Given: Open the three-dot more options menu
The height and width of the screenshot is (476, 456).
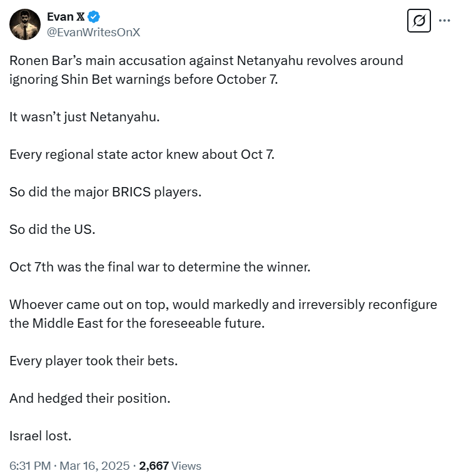Looking at the screenshot, I should (444, 21).
